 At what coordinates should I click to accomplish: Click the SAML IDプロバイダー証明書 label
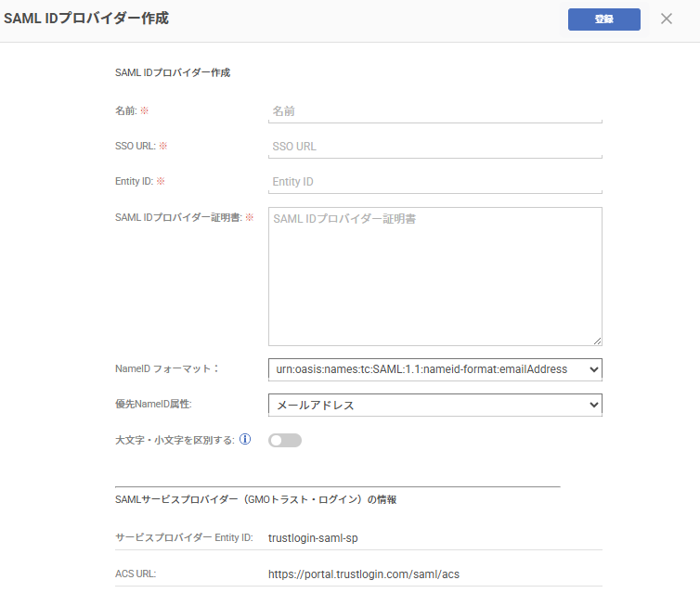[x=178, y=217]
